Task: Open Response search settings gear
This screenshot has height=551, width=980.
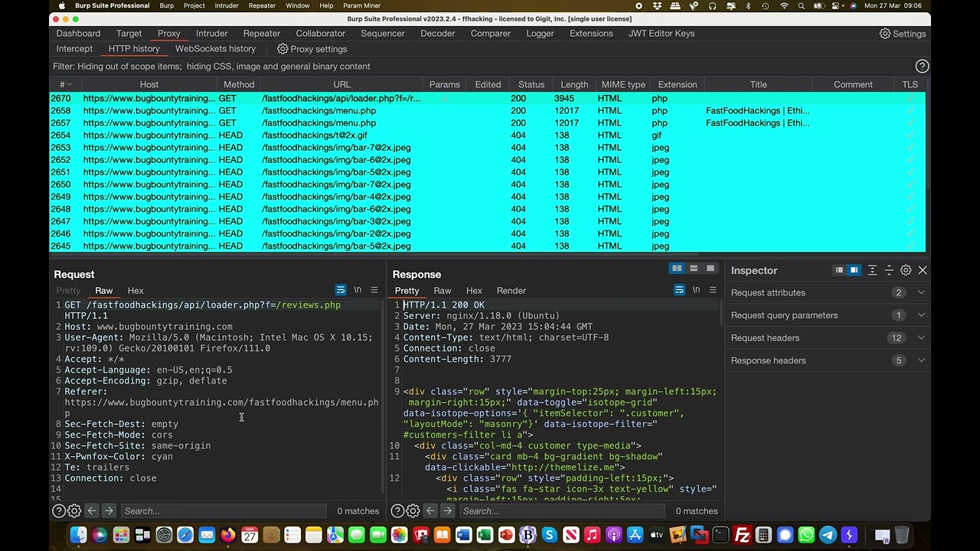Action: coord(413,511)
